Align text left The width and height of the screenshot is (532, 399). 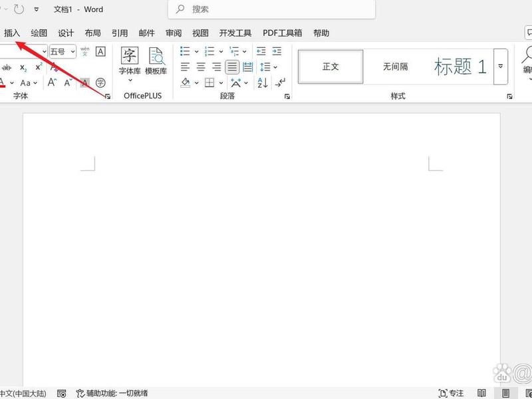pyautogui.click(x=185, y=67)
